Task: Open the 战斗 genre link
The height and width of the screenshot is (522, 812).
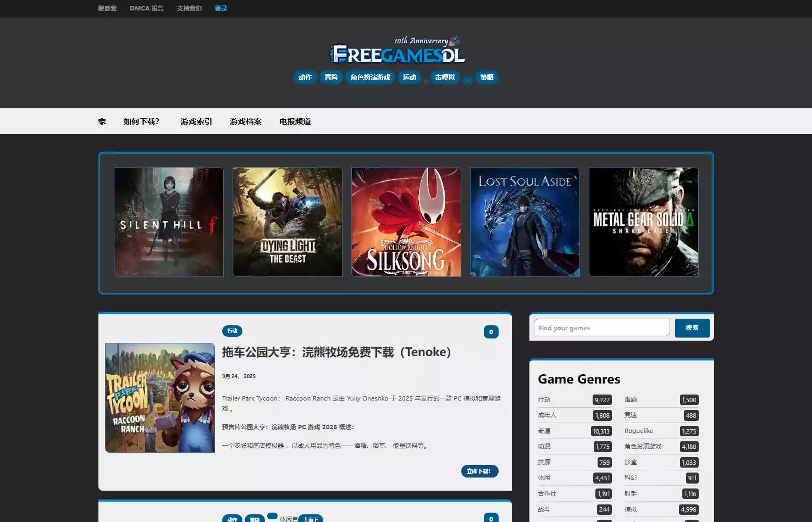Action: [x=544, y=509]
